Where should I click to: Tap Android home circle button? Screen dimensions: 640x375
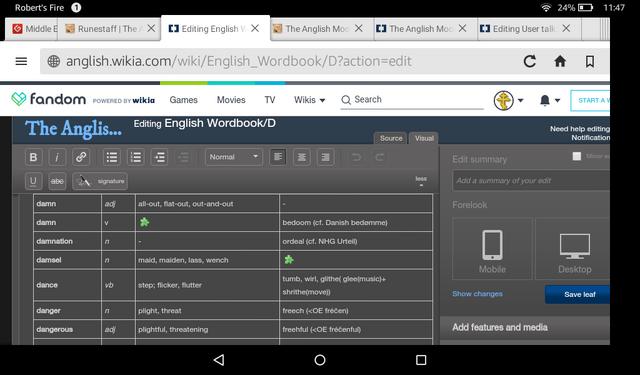point(320,359)
